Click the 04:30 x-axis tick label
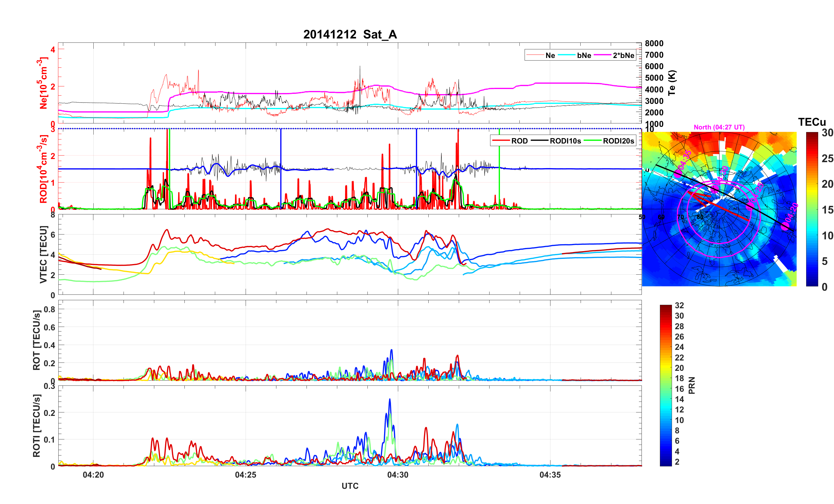The image size is (834, 504). tap(398, 474)
